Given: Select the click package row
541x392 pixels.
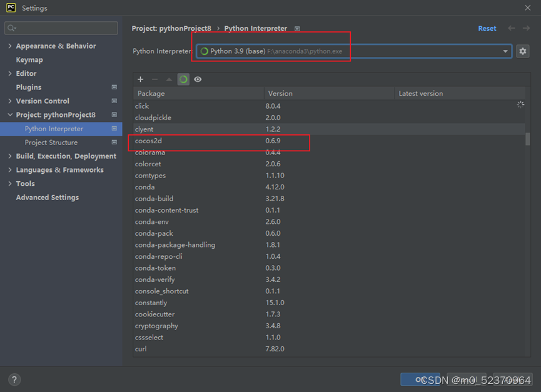Looking at the screenshot, I should pos(329,106).
